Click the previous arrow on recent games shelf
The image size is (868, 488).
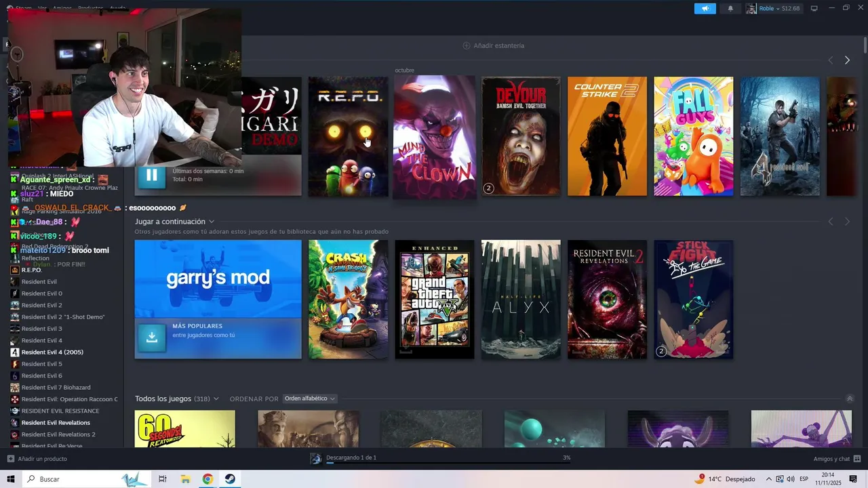[831, 60]
